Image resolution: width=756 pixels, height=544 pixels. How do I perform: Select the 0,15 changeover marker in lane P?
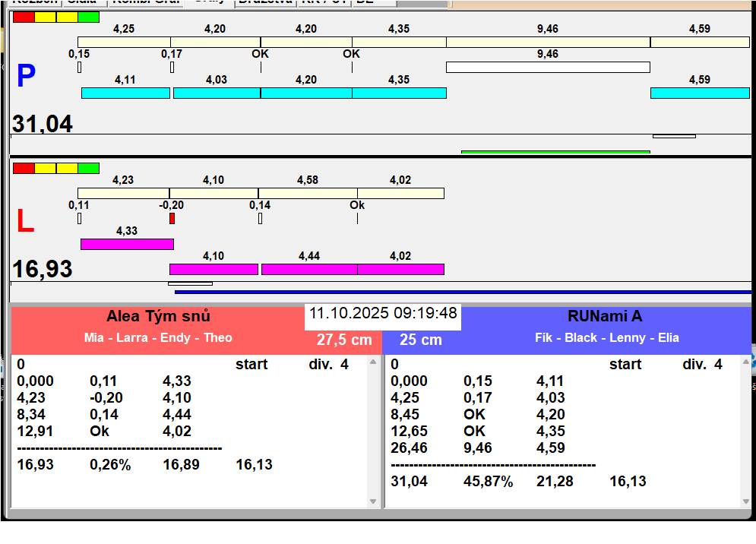(x=79, y=68)
